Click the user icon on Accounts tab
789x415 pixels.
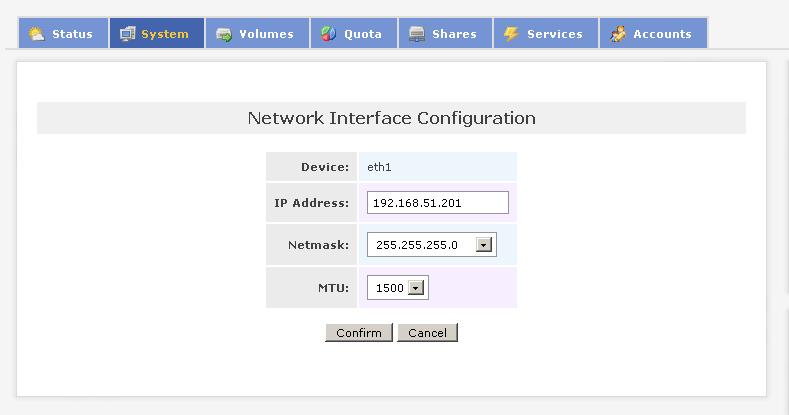tap(618, 34)
